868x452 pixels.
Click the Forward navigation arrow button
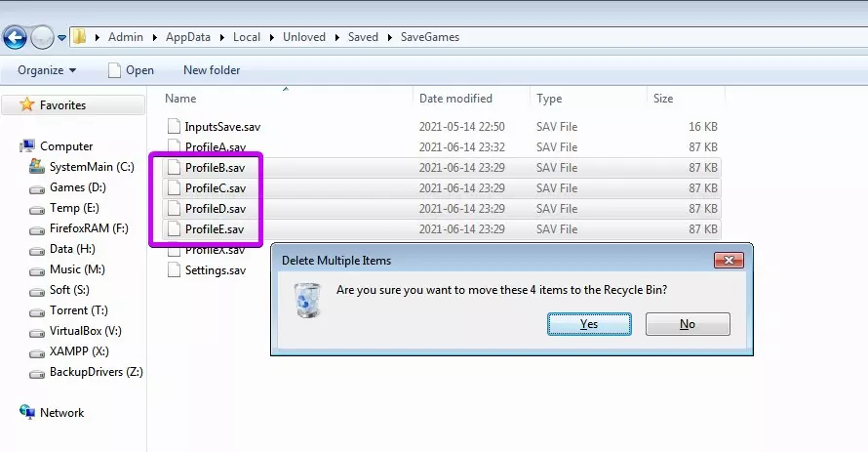pyautogui.click(x=43, y=38)
